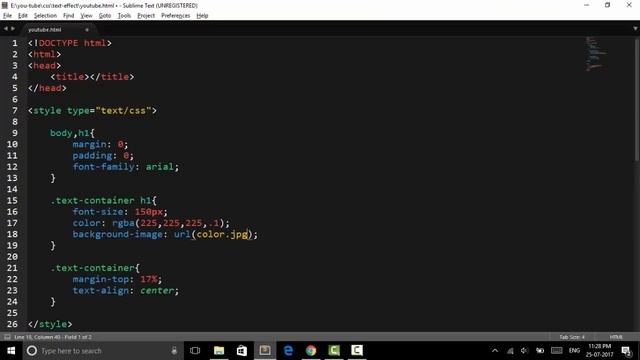This screenshot has width=640, height=360.
Task: Open the Find menu
Action: (69, 16)
